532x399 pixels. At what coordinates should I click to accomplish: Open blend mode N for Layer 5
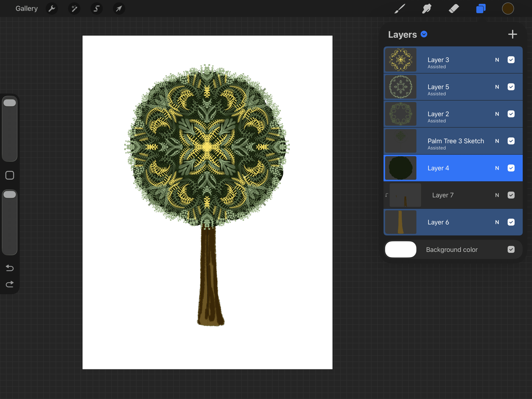pyautogui.click(x=497, y=87)
